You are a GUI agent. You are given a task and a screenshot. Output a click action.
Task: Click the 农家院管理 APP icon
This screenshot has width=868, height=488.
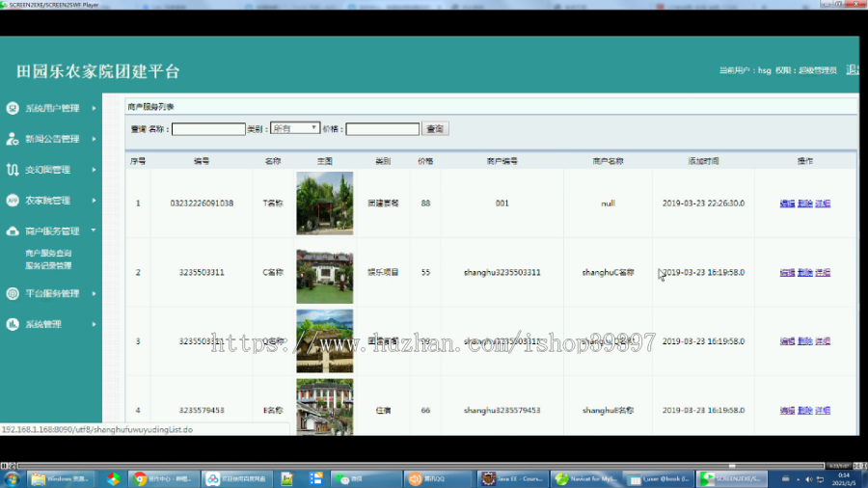pyautogui.click(x=13, y=201)
